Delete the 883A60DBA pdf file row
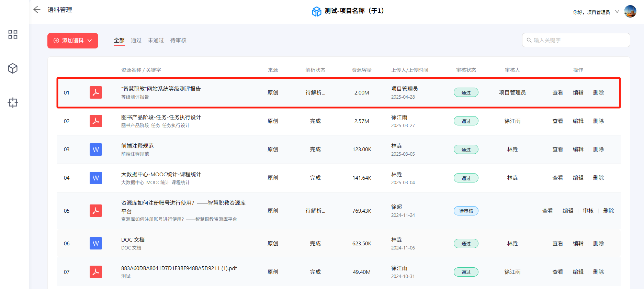The image size is (644, 289). click(x=598, y=272)
